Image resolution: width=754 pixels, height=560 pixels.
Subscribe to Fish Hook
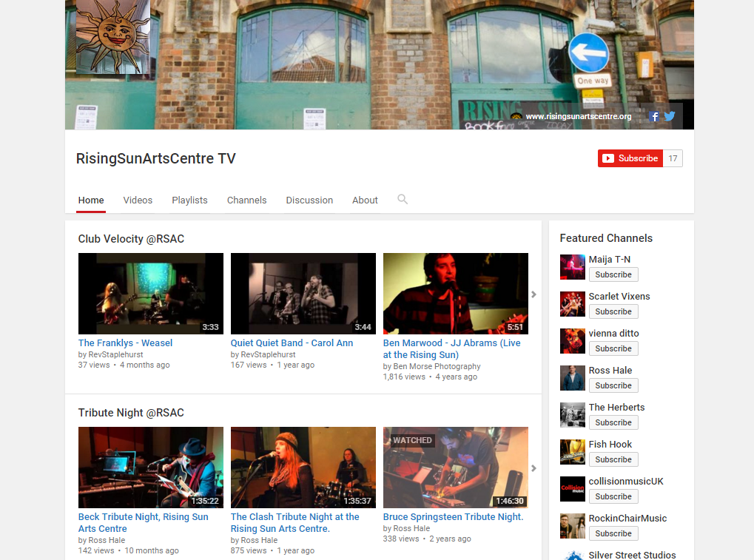[x=613, y=459]
